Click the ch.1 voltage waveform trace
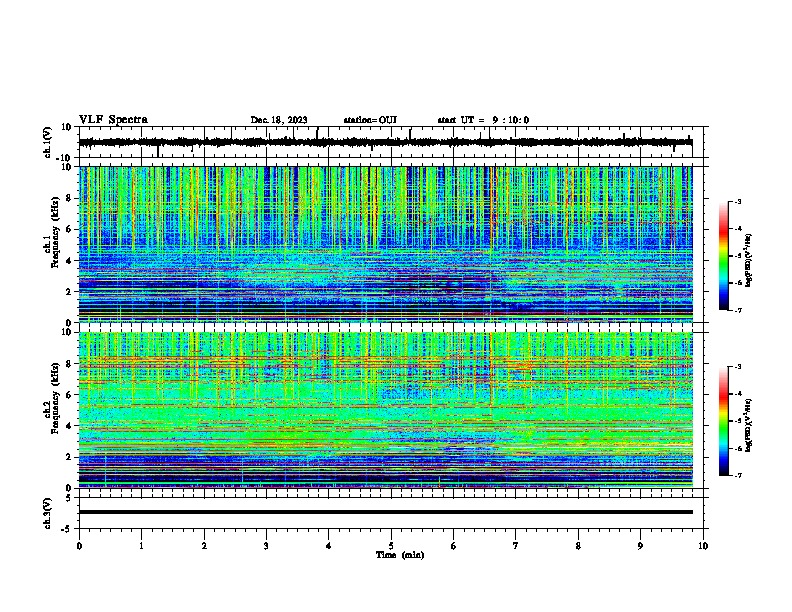 385,142
